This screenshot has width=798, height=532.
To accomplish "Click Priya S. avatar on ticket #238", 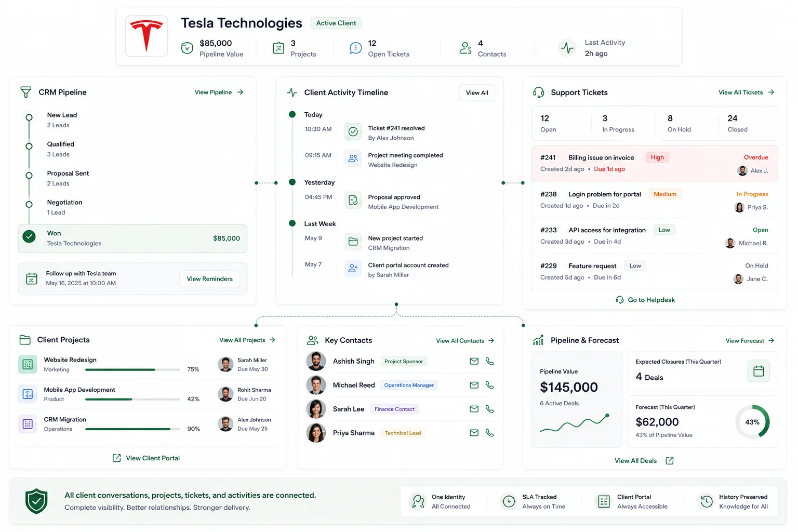I will tap(739, 207).
